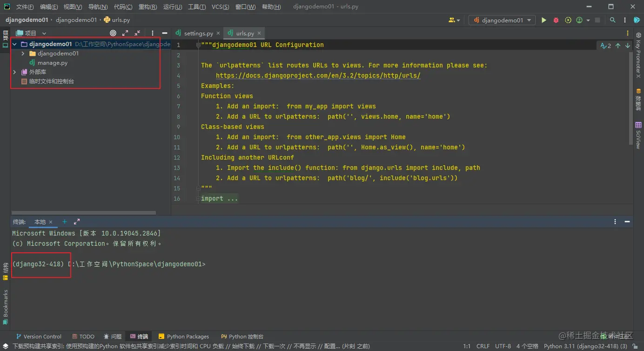The height and width of the screenshot is (351, 644).
Task: Click the Python 3.11 interpreter status widget
Action: 585,346
